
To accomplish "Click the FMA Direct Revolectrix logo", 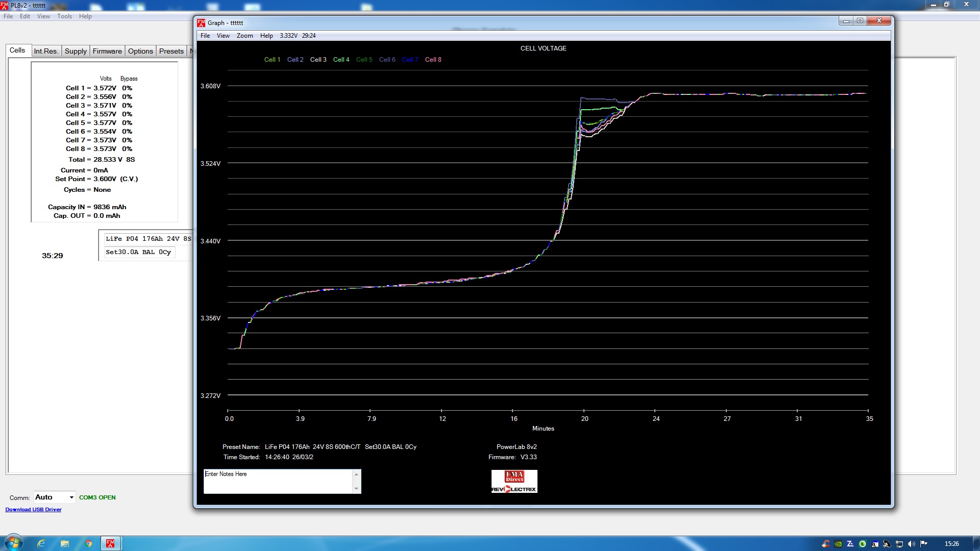I will 514,482.
